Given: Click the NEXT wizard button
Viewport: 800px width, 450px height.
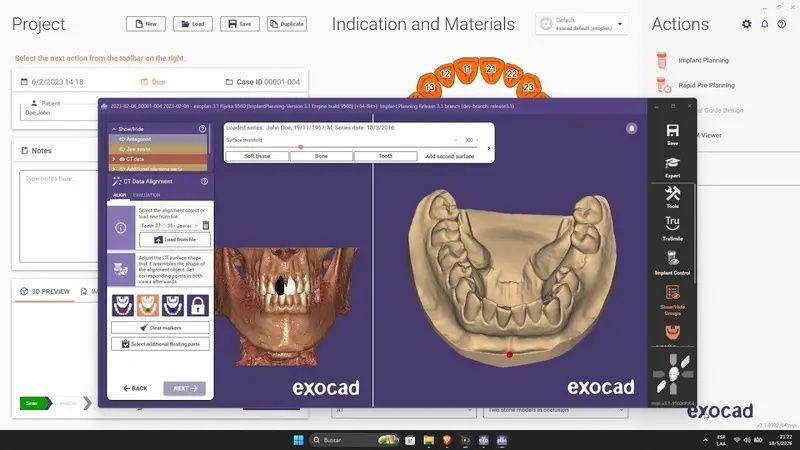Looking at the screenshot, I should [x=185, y=388].
